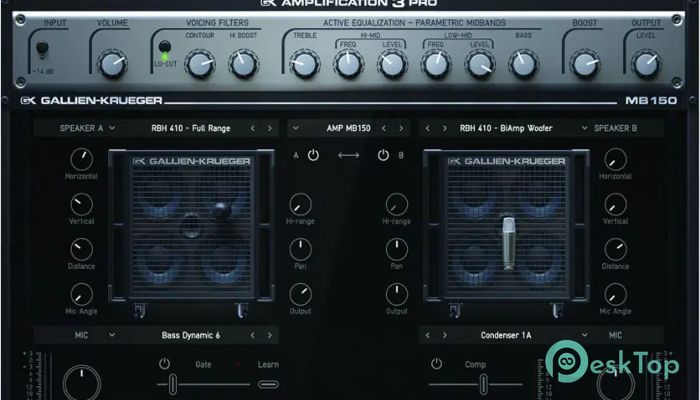Enable the Comp power button
700x400 pixels.
coord(436,364)
